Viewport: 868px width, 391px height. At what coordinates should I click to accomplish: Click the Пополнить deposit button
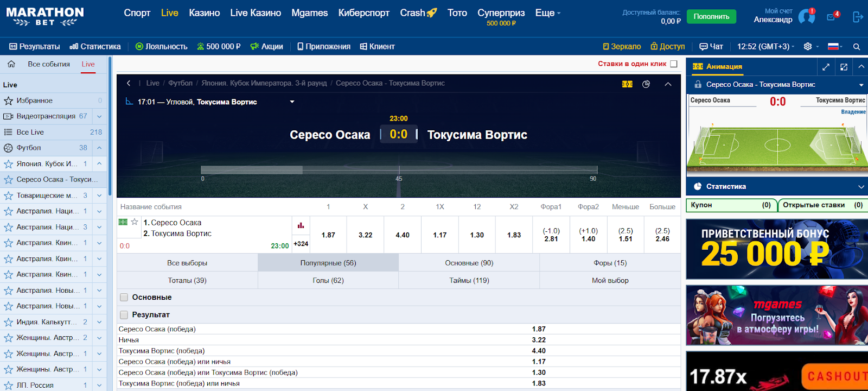coord(711,17)
